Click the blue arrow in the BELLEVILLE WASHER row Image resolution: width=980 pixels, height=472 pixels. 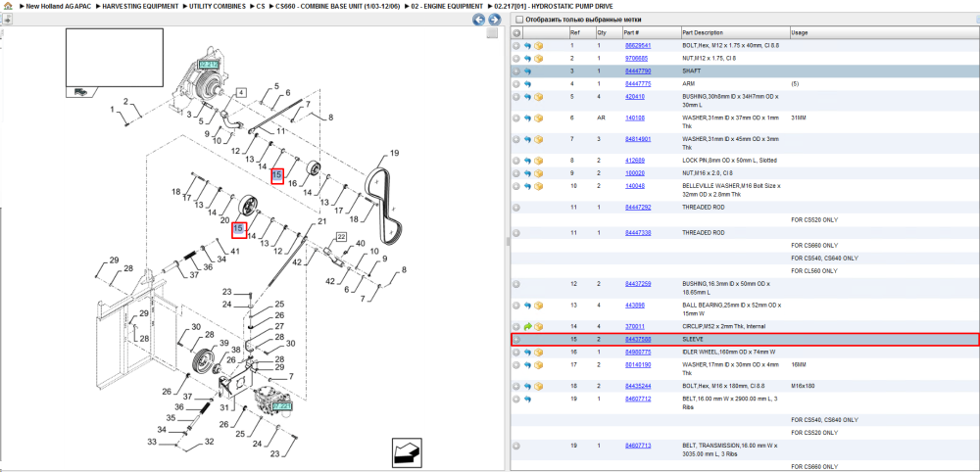(527, 186)
